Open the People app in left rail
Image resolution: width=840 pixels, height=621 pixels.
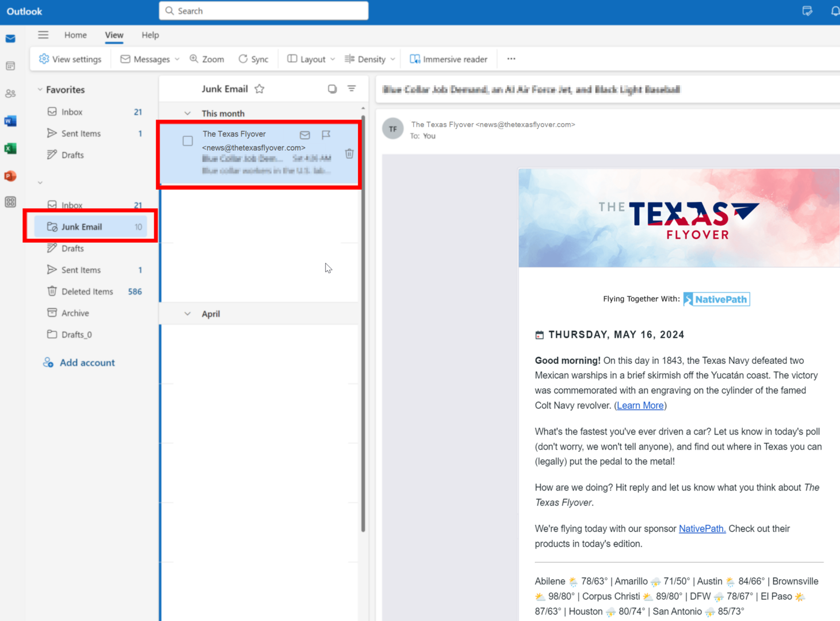coord(10,93)
